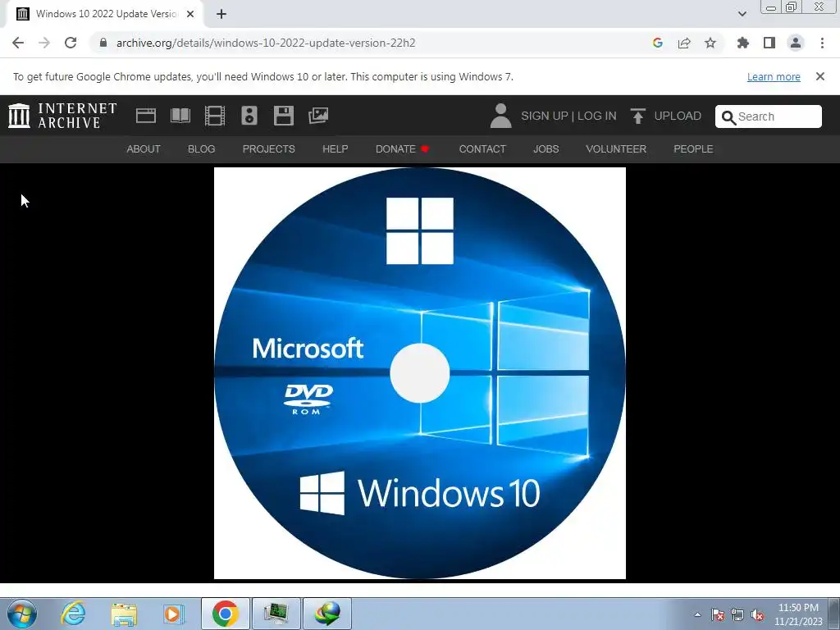This screenshot has width=840, height=630.
Task: Open the ABOUT menu item
Action: (x=144, y=149)
